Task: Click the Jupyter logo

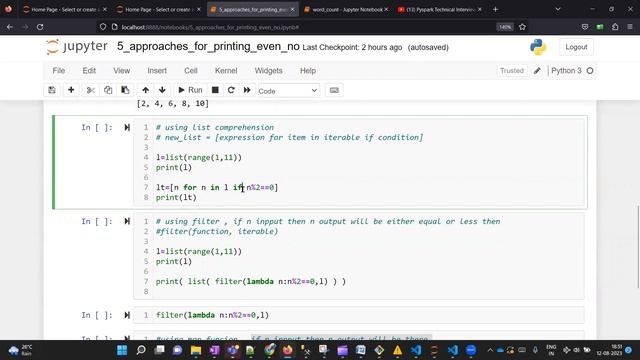Action: [x=77, y=47]
